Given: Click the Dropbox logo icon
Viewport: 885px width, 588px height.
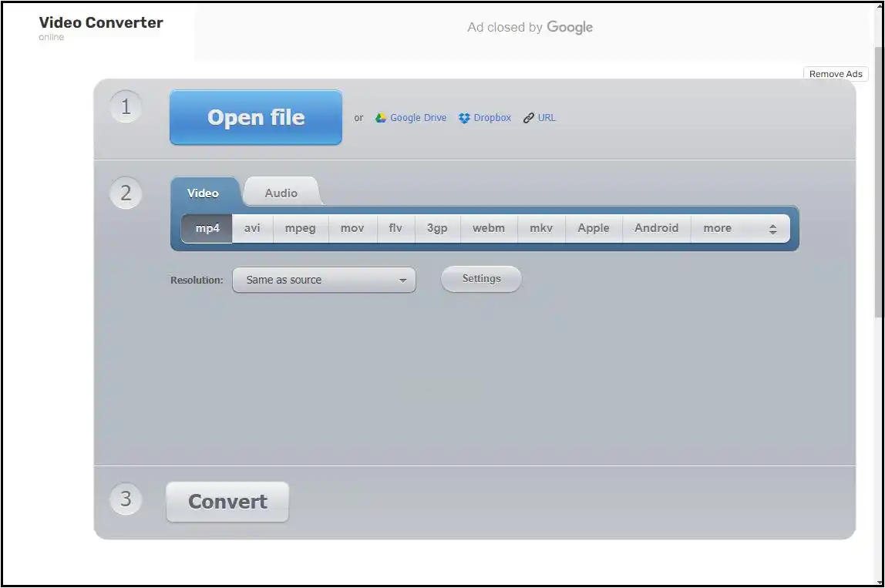Looking at the screenshot, I should [x=464, y=118].
